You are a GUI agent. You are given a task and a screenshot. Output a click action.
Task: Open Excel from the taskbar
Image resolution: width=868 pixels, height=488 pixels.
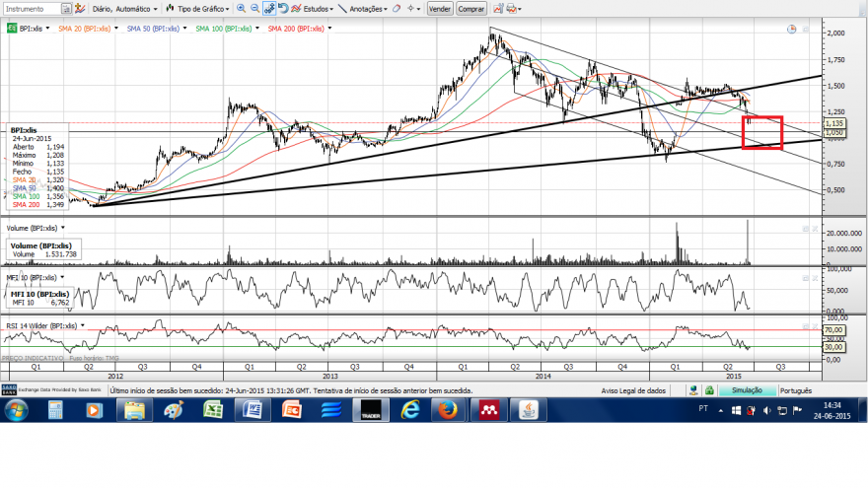(213, 410)
